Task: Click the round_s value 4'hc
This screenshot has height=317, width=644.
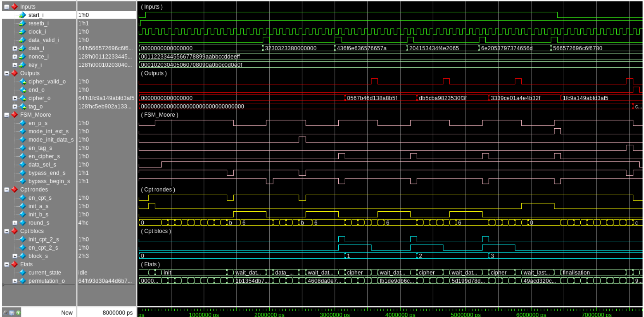Action: click(83, 223)
